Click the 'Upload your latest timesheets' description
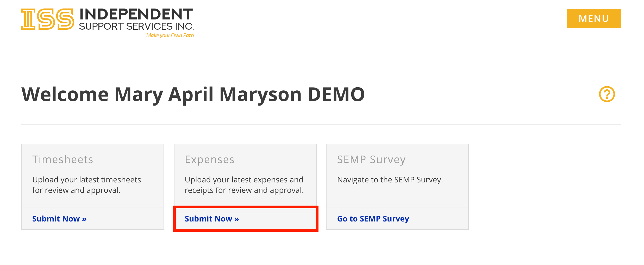Screen dimensions: 644x265 coord(87,185)
